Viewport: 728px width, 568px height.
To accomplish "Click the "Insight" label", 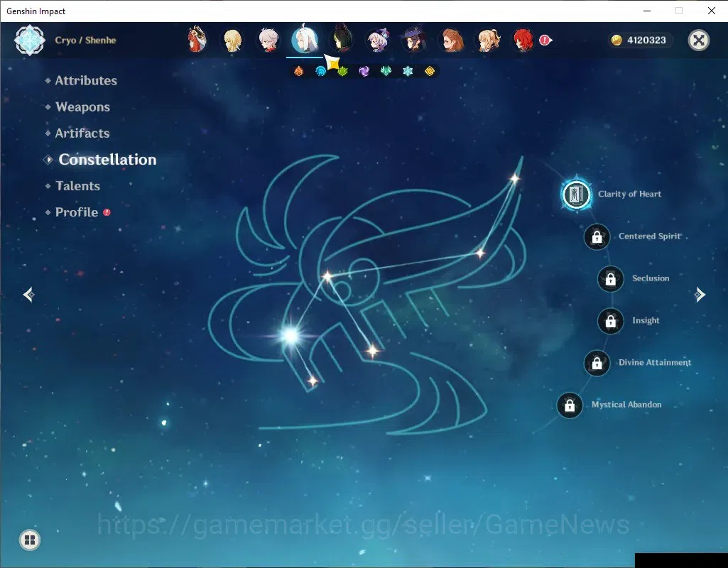I will [x=646, y=321].
